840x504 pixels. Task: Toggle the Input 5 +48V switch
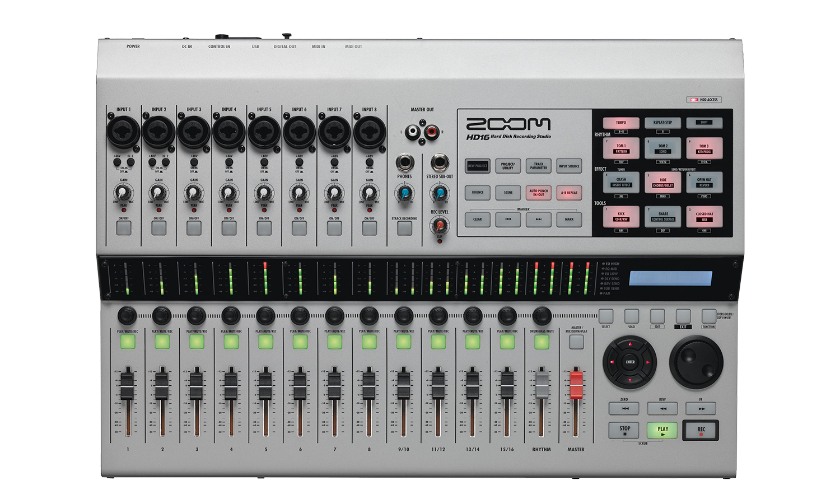coord(264,162)
